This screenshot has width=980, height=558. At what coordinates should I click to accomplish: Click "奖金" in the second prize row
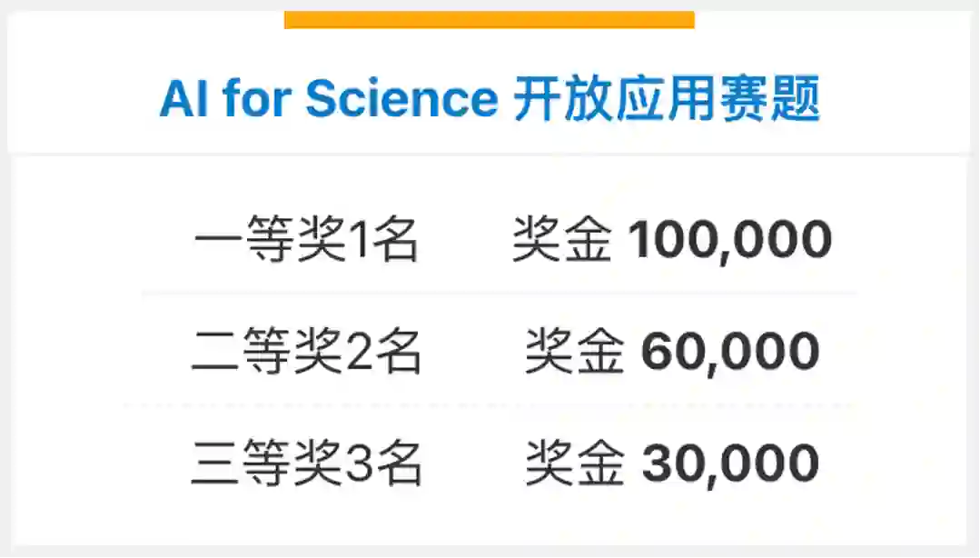574,353
